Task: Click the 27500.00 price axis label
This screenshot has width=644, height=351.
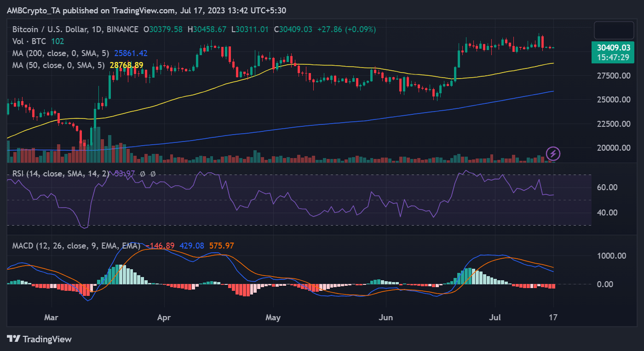Action: click(613, 75)
